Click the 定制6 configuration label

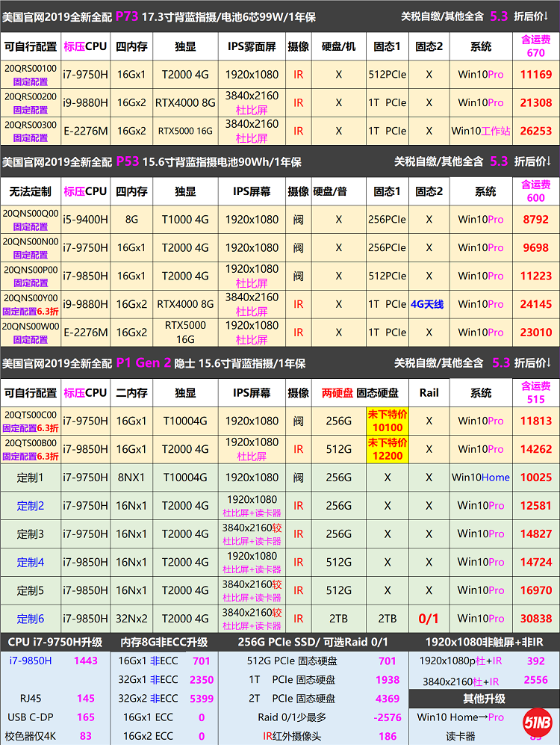point(31,619)
